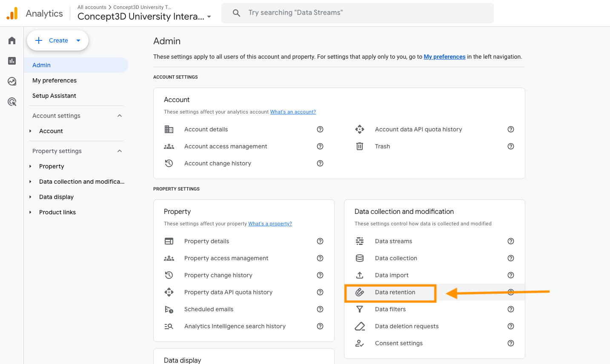Image resolution: width=610 pixels, height=364 pixels.
Task: Click the Create button
Action: click(x=57, y=40)
